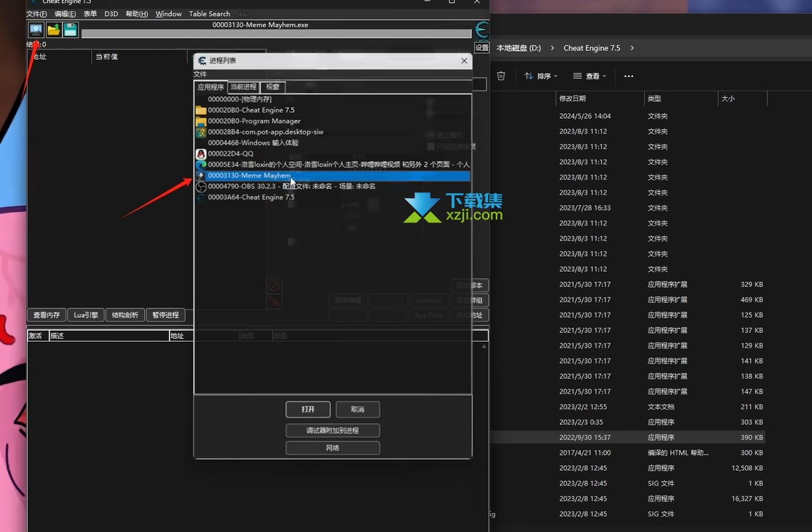
Task: Select the file sized 16,327 KB
Action: coord(628,499)
